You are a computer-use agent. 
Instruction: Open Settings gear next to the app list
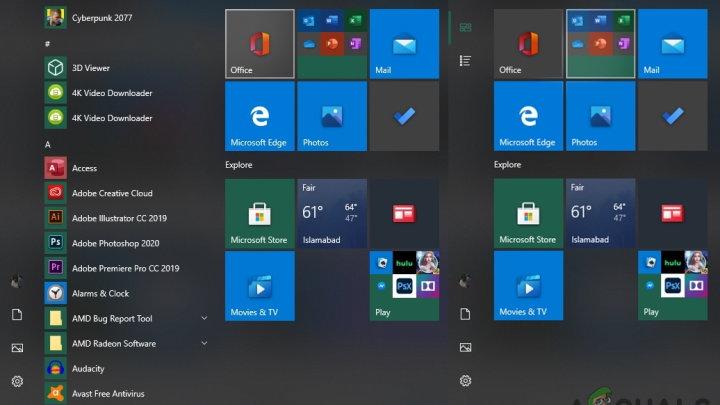point(17,381)
